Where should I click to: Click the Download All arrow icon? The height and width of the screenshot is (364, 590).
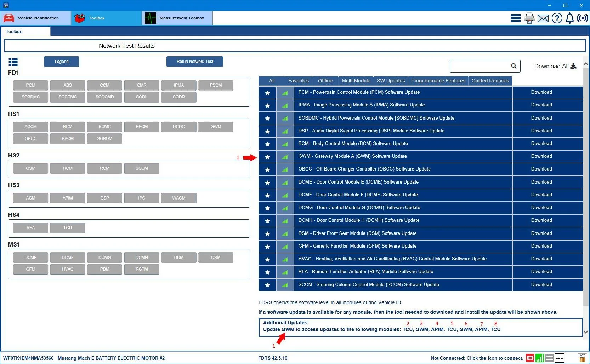(573, 66)
